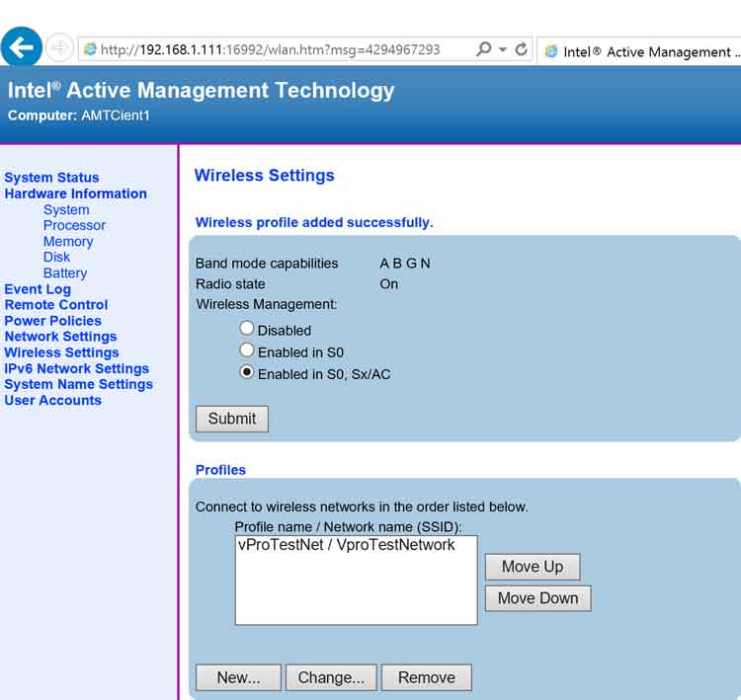Click the computer name AMTCient1
The height and width of the screenshot is (700, 741).
[116, 116]
